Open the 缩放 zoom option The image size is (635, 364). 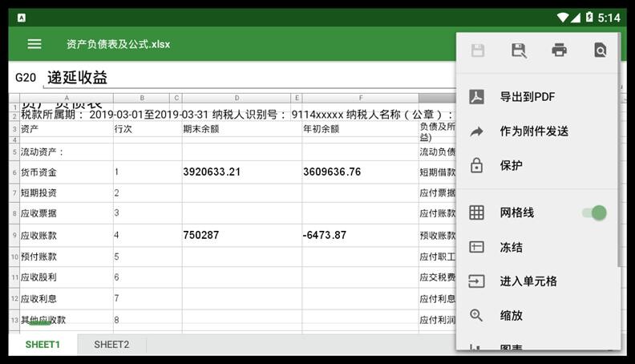(511, 316)
